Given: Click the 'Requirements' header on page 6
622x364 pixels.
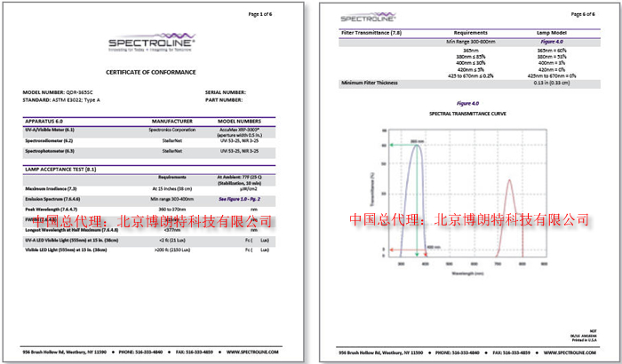Looking at the screenshot, I should [x=470, y=33].
